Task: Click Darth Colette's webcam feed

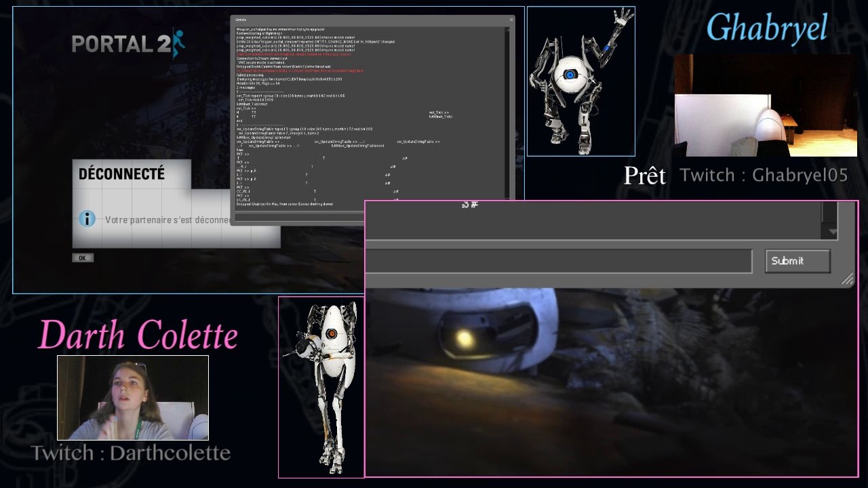Action: [x=133, y=398]
